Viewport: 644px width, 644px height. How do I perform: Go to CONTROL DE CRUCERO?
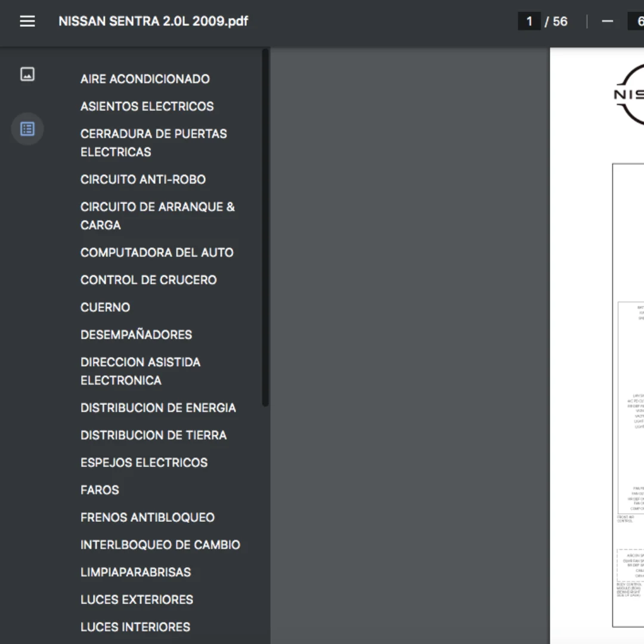(148, 280)
